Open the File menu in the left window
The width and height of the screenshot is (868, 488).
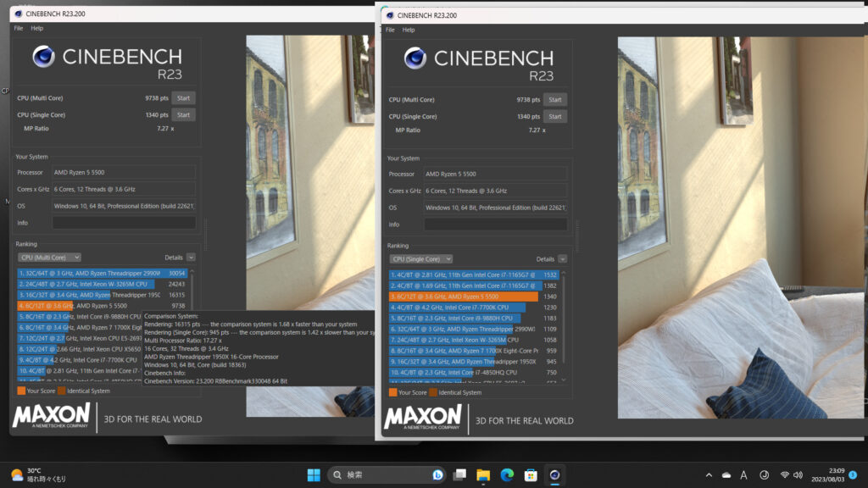click(19, 28)
